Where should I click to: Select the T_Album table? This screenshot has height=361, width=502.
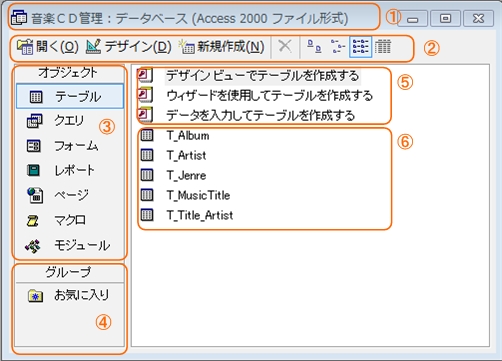pyautogui.click(x=174, y=135)
